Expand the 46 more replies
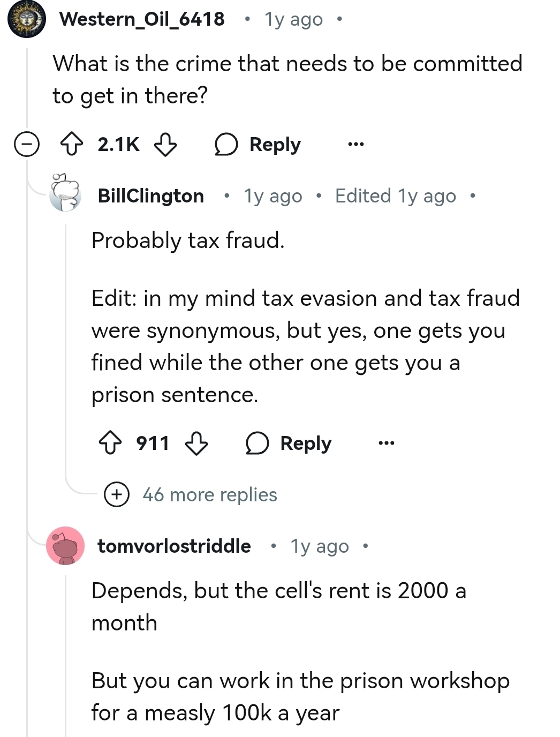The height and width of the screenshot is (737, 560). coord(117,494)
